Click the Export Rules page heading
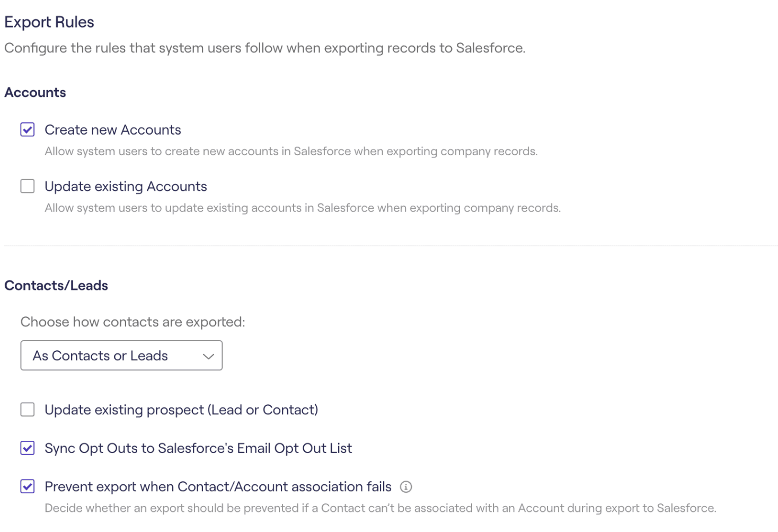This screenshot has width=778, height=532. (x=49, y=22)
